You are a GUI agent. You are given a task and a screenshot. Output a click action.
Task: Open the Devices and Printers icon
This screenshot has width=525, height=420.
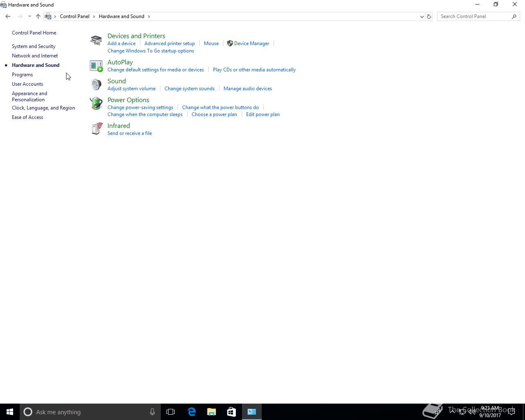96,40
